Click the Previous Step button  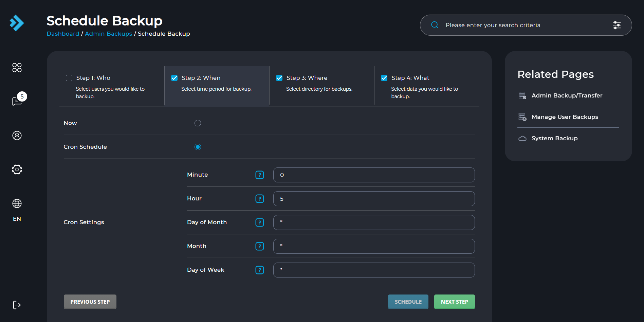(90, 302)
